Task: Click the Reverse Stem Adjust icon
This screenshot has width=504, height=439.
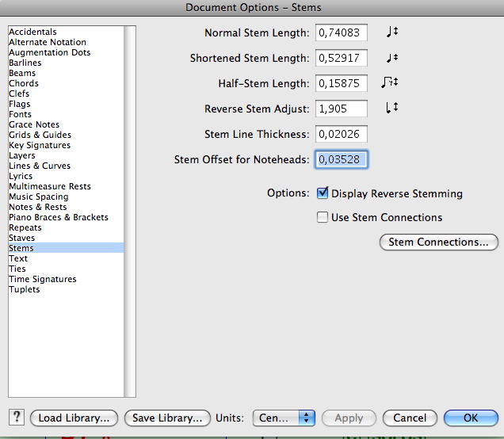Action: pos(391,108)
